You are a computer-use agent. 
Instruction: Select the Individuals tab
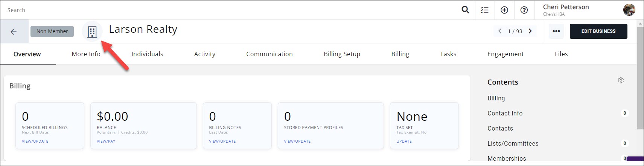147,54
